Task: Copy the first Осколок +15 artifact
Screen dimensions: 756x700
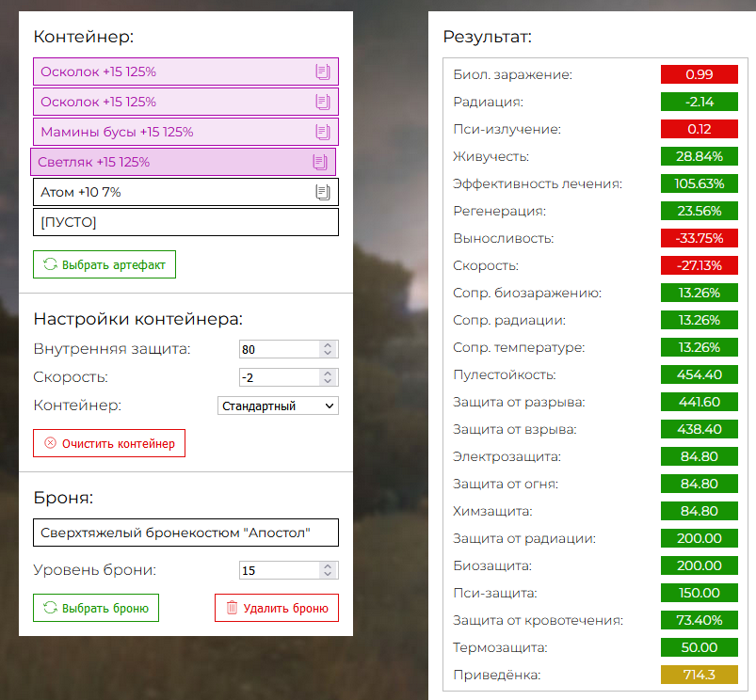Action: tap(323, 72)
